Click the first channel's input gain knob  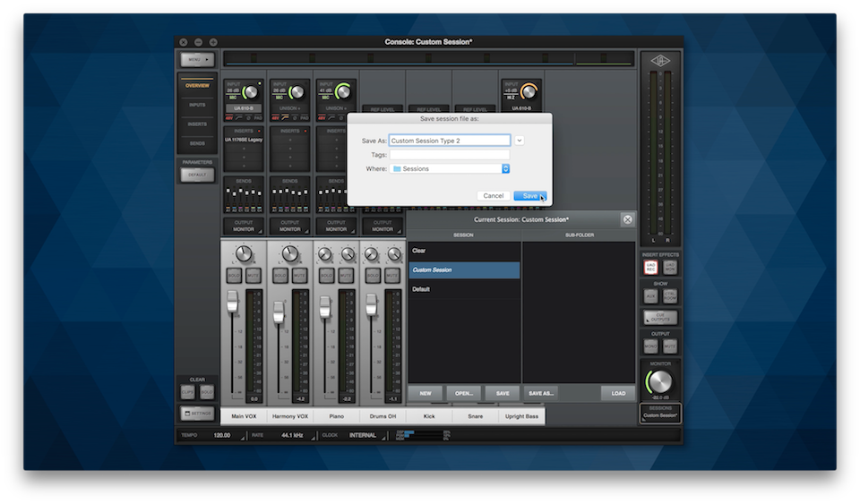click(251, 92)
